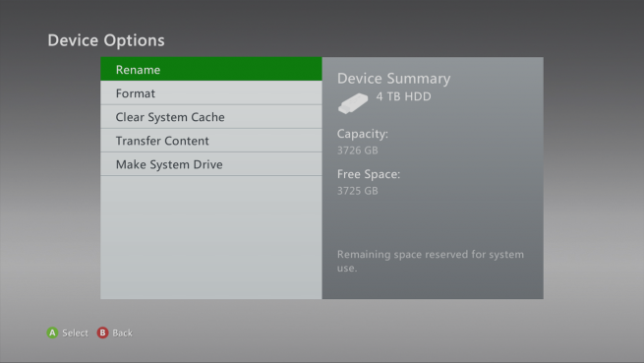This screenshot has width=644, height=363.
Task: Click the Device Options title
Action: (x=106, y=40)
